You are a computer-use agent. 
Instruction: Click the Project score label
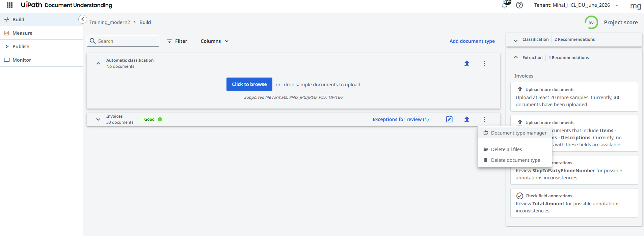pos(621,22)
